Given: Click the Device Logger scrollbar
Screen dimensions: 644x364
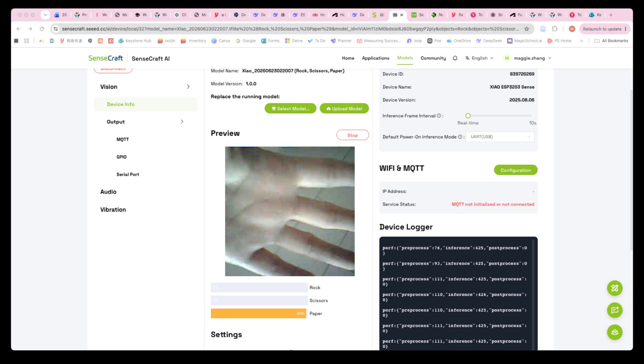Looking at the screenshot, I should [533, 294].
